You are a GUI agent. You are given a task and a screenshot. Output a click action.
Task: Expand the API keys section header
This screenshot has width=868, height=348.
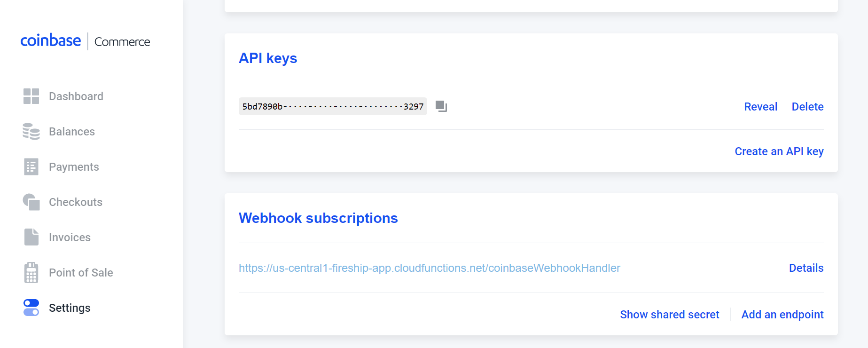pos(268,58)
